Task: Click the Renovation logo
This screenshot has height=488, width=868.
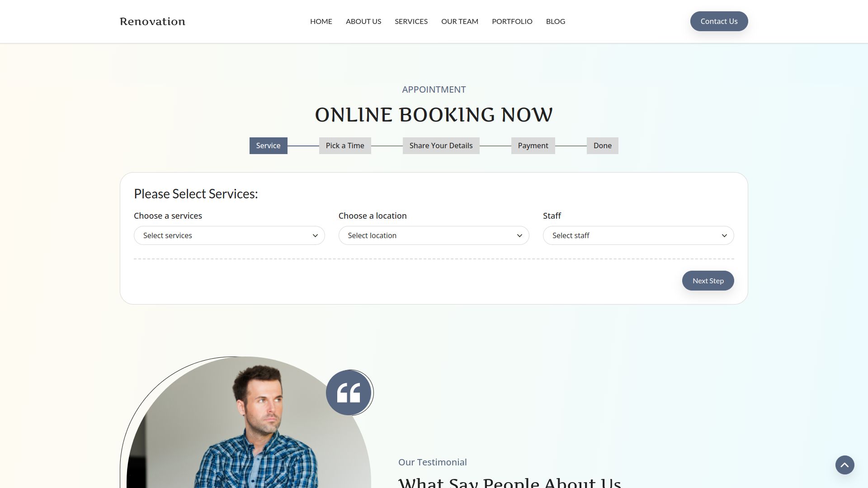Action: pyautogui.click(x=152, y=21)
